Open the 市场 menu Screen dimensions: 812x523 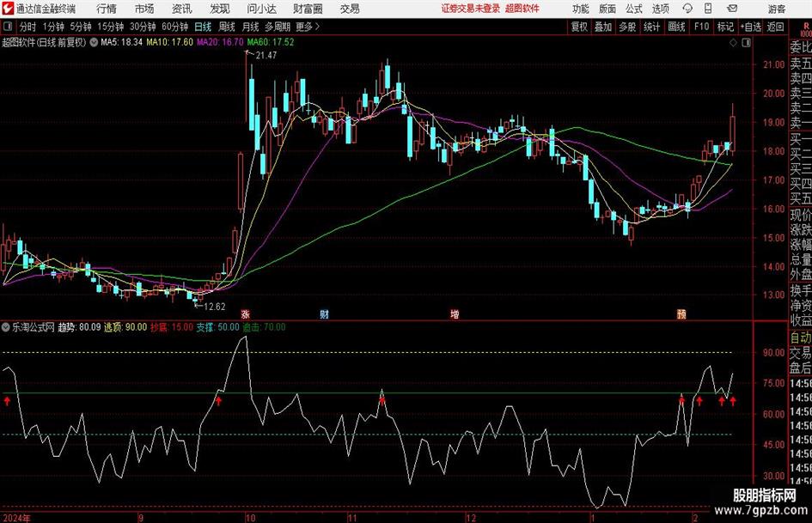click(x=144, y=9)
